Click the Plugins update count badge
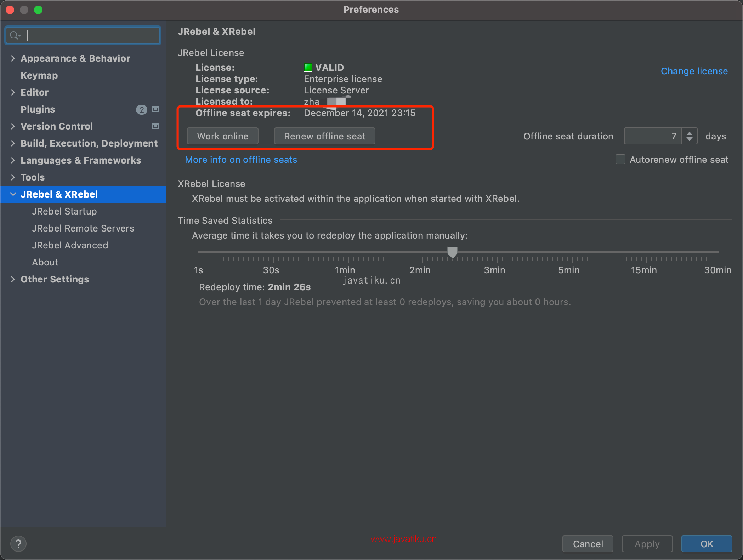Image resolution: width=743 pixels, height=560 pixels. coord(141,109)
